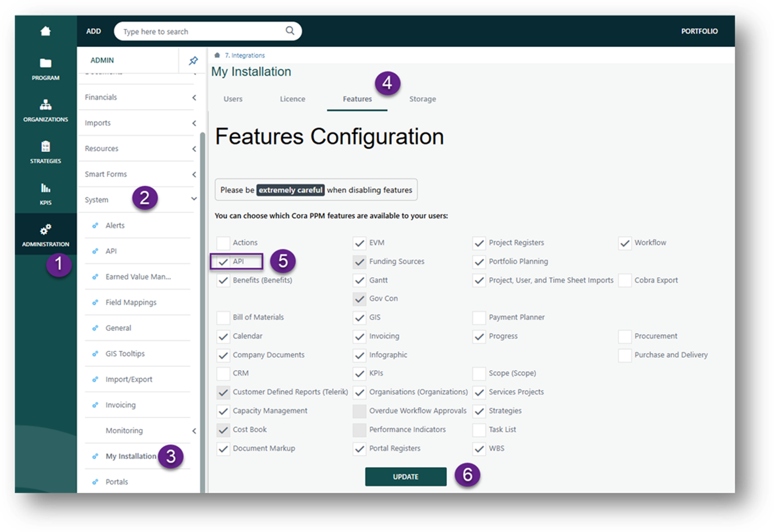
Task: Go to home via the house icon
Action: point(45,31)
